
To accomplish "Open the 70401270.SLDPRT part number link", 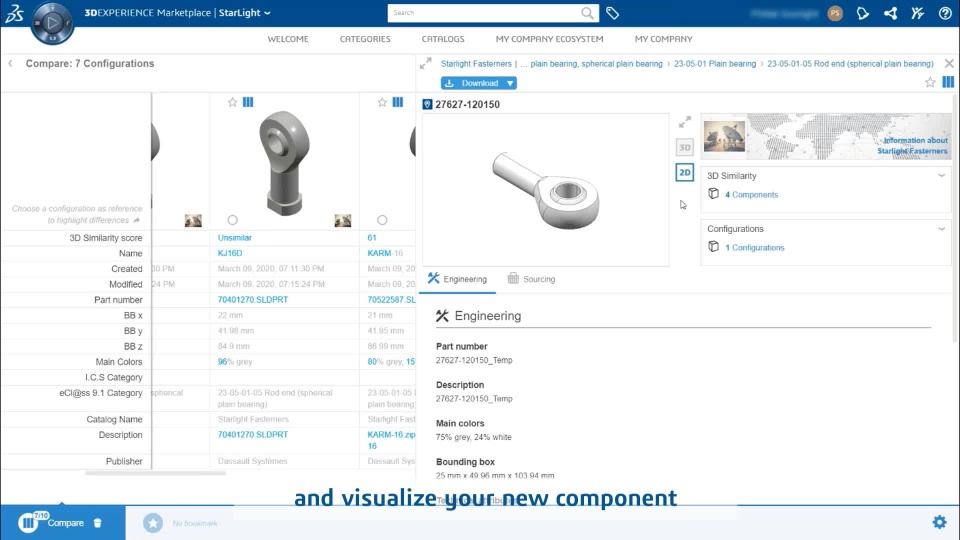I will 252,300.
